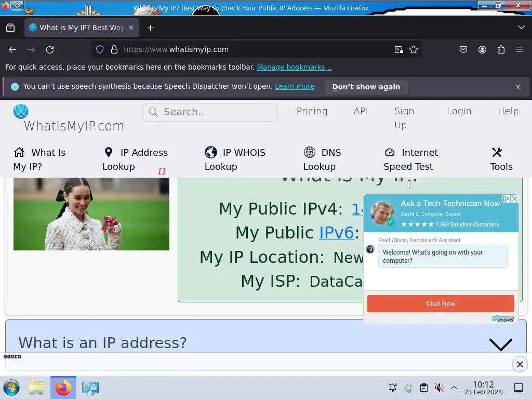This screenshot has width=532, height=399.
Task: Reload the current page
Action: (50, 50)
